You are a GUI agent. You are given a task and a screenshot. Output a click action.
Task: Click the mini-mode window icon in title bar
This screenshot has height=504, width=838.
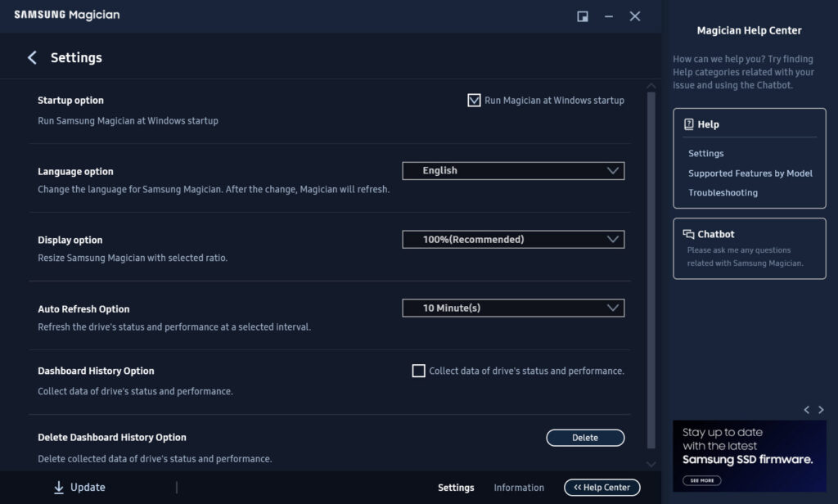tap(583, 16)
